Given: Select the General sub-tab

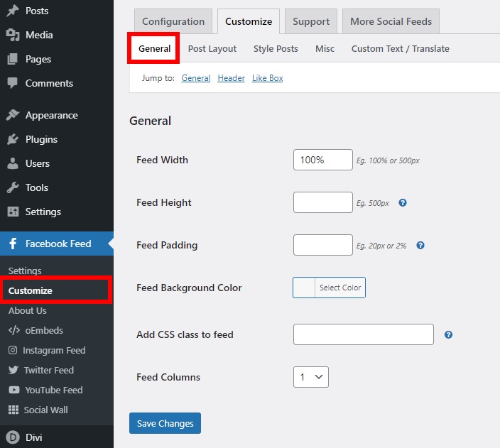Looking at the screenshot, I should tap(154, 48).
